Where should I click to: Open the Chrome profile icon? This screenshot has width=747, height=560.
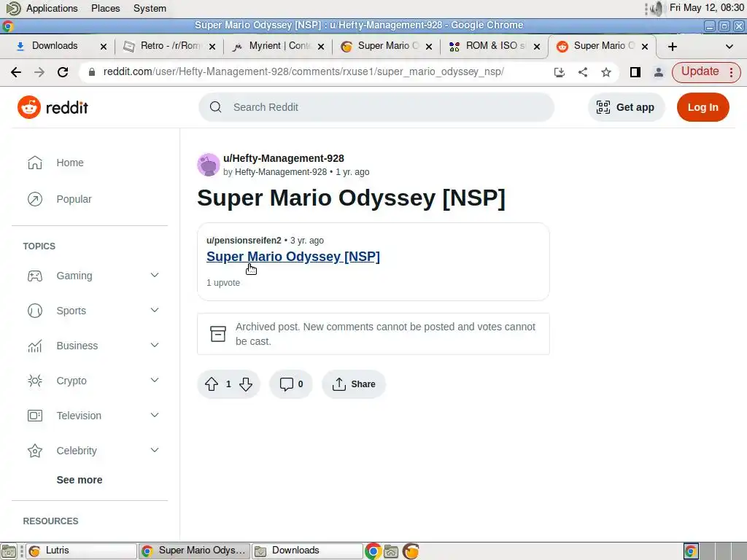pyautogui.click(x=659, y=72)
